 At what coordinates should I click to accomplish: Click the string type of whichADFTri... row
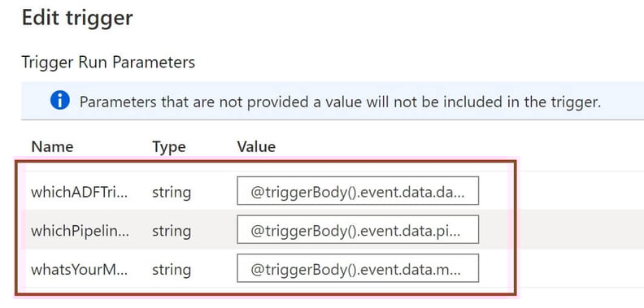tap(172, 192)
